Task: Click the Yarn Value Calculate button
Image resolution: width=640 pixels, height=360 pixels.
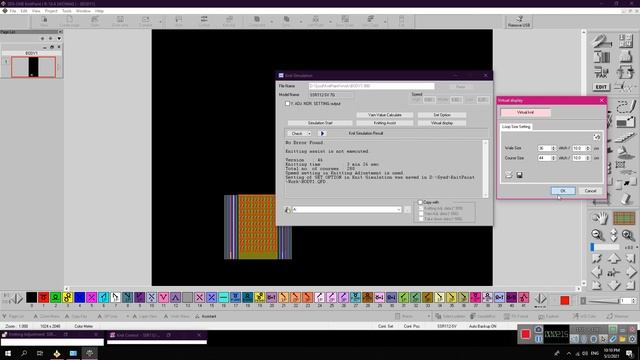Action: (385, 115)
